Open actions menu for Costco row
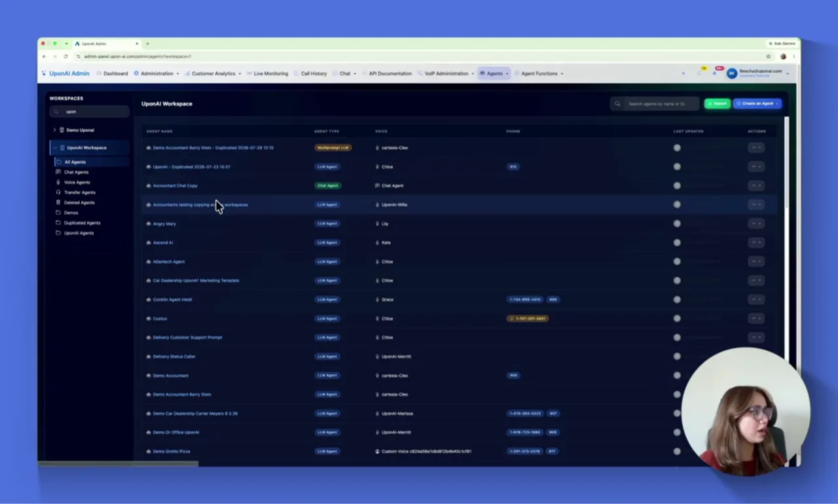The image size is (838, 504). [x=756, y=319]
